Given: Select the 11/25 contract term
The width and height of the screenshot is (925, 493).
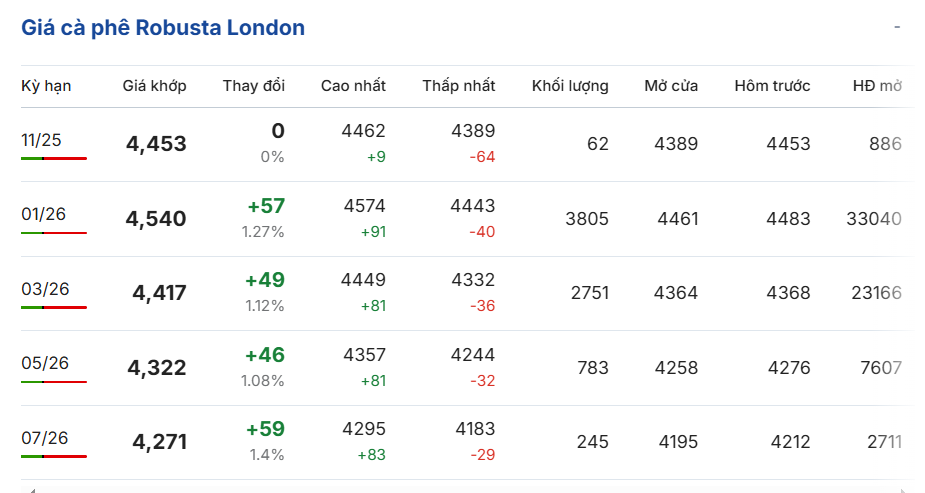Looking at the screenshot, I should pyautogui.click(x=41, y=140).
